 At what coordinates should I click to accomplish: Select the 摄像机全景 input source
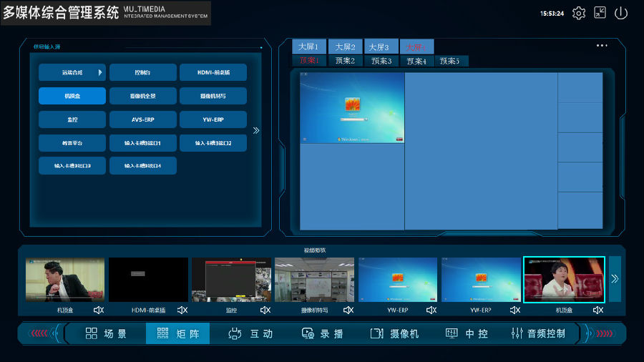(x=142, y=96)
